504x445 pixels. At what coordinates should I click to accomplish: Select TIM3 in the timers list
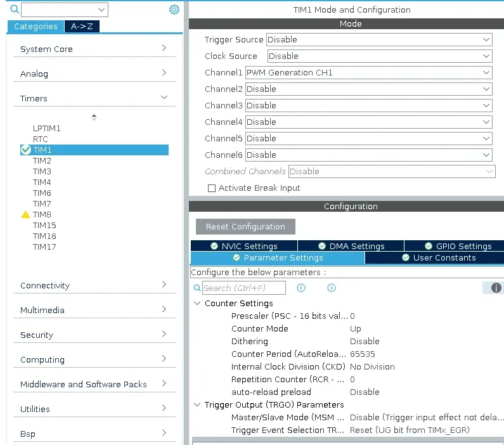click(x=42, y=172)
